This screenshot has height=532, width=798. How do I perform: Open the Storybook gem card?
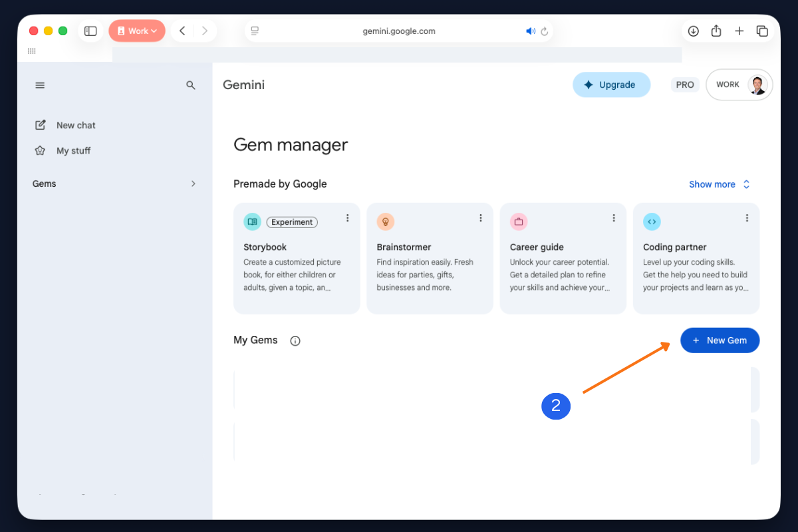pos(297,258)
